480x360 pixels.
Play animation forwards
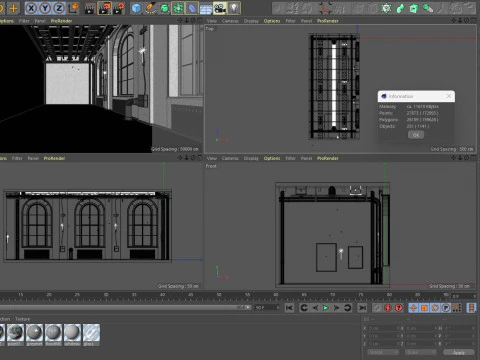[x=326, y=308]
